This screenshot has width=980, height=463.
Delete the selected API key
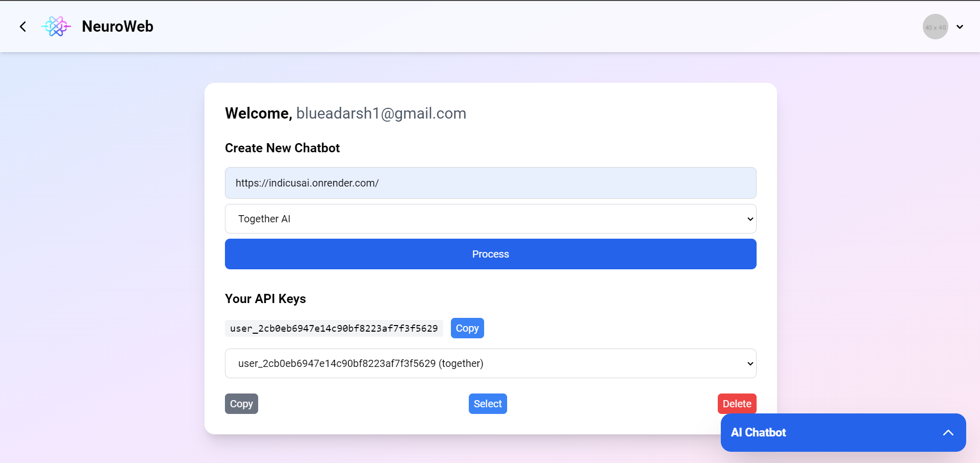737,404
